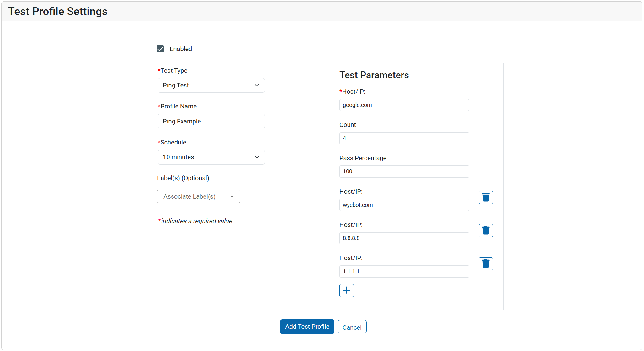Click the Add Test Profile button
Image resolution: width=644 pixels, height=351 pixels.
coord(307,327)
